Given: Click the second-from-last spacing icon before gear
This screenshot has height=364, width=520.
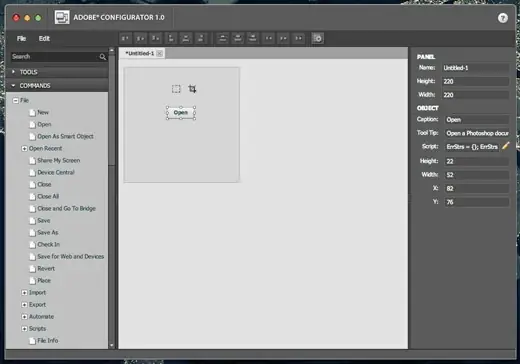Looking at the screenshot, I should 283,38.
